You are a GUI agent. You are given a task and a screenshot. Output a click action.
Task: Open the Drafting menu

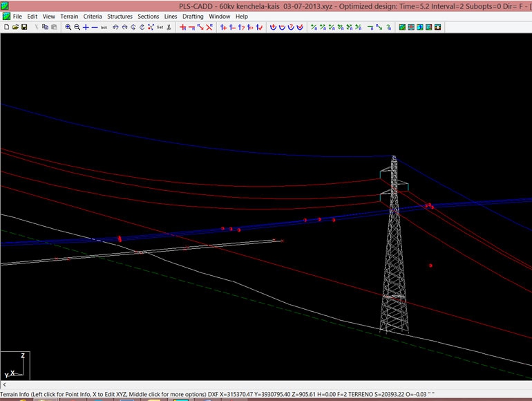click(193, 17)
